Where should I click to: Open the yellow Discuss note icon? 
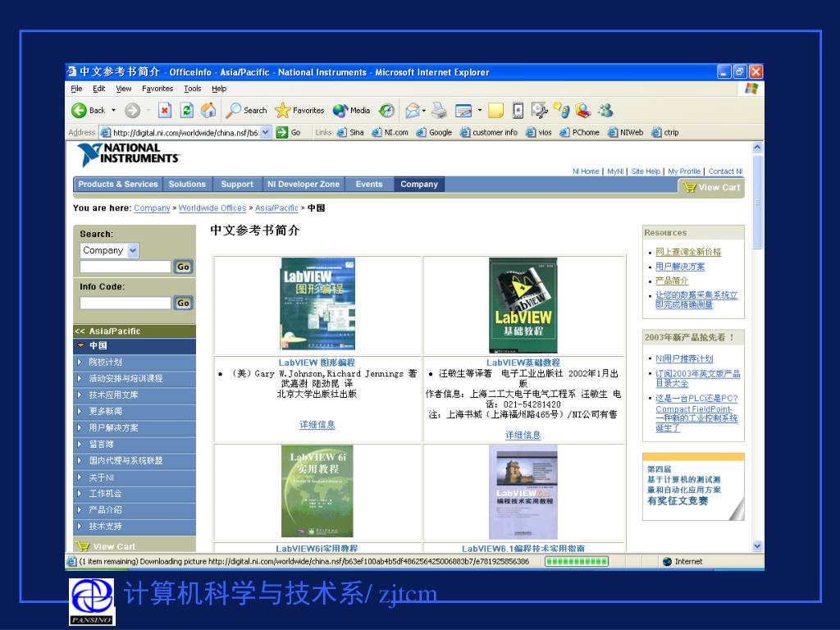496,111
